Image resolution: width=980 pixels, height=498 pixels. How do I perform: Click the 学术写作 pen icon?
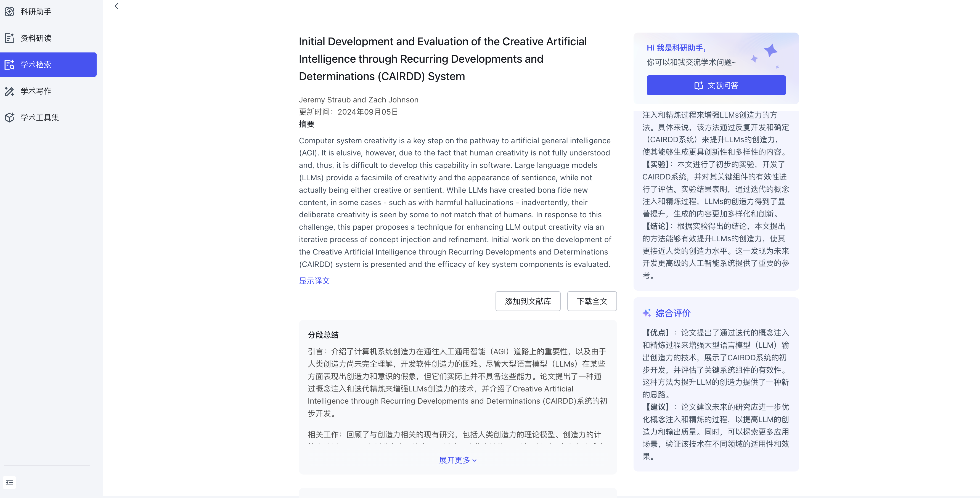pyautogui.click(x=9, y=91)
